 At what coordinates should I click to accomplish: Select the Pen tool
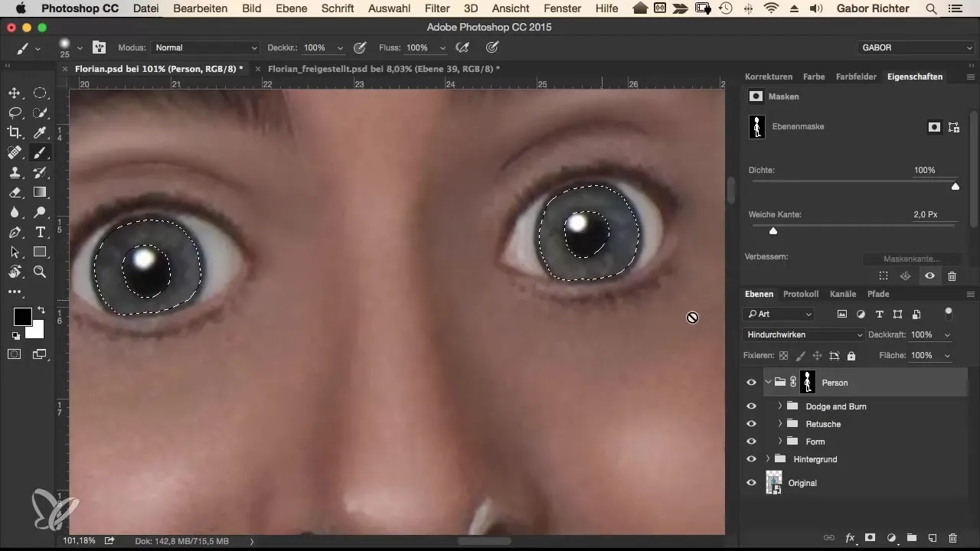pos(15,232)
